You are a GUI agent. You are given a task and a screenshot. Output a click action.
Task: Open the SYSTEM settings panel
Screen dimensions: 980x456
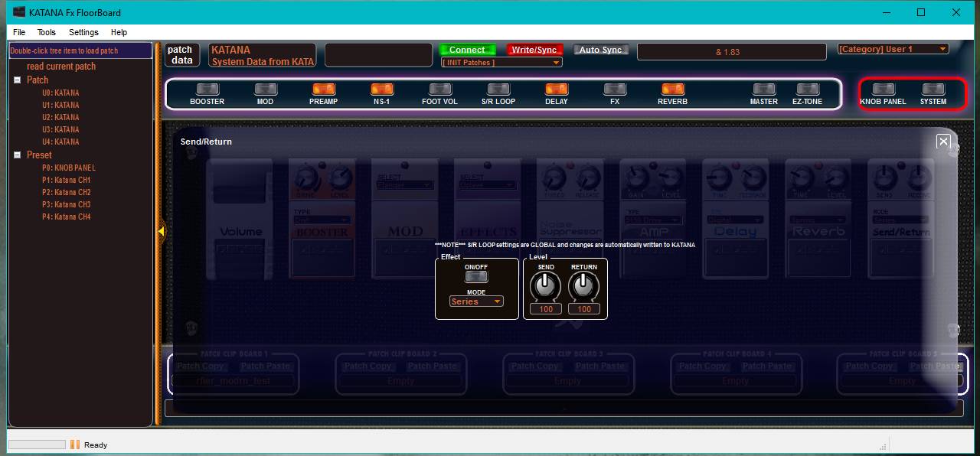tap(933, 90)
